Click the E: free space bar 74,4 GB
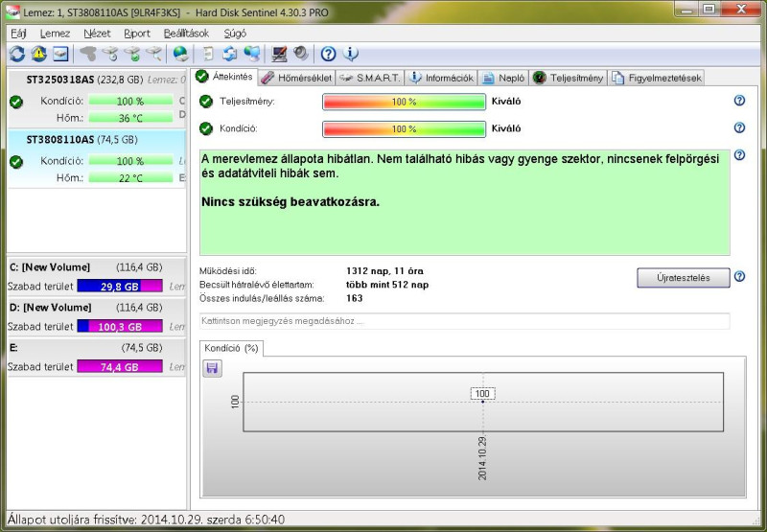The height and width of the screenshot is (532, 767). [x=120, y=366]
